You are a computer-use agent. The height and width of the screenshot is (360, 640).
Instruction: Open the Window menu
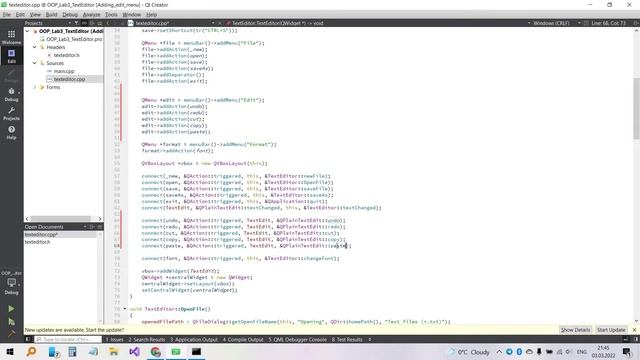(131, 14)
